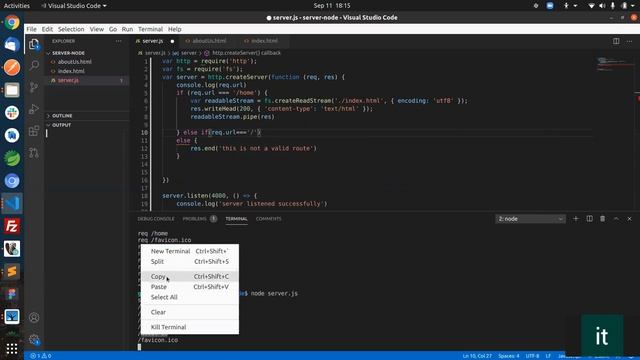640x360 pixels.
Task: Choose Paste in the context menu
Action: pyautogui.click(x=190, y=287)
